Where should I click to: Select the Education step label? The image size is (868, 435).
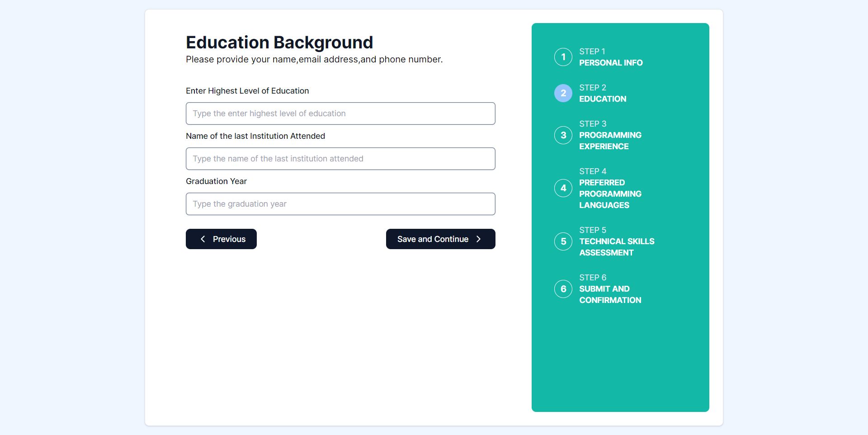click(603, 99)
